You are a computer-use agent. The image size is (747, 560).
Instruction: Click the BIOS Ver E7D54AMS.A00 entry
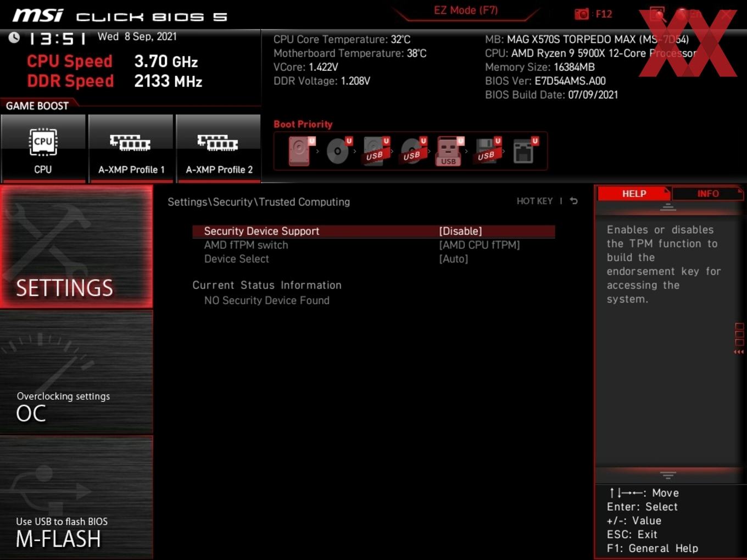[545, 81]
